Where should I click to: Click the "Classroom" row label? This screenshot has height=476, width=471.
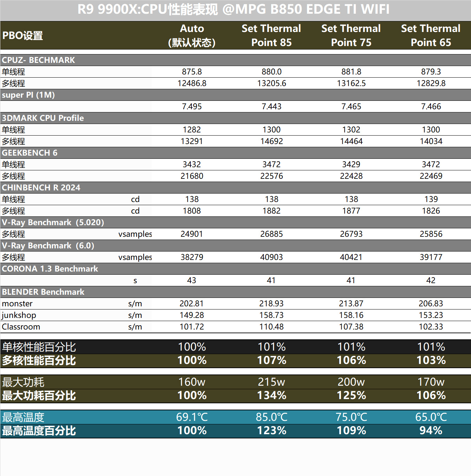21,327
